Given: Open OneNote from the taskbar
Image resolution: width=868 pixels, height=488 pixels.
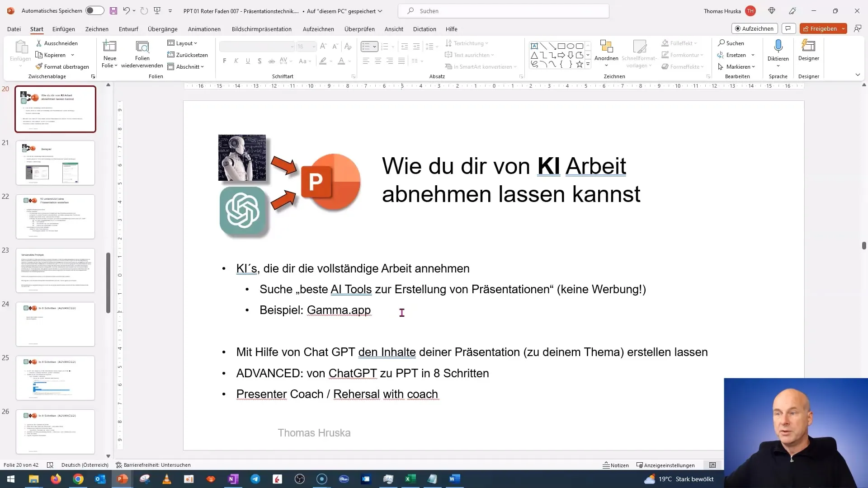Looking at the screenshot, I should point(233,479).
